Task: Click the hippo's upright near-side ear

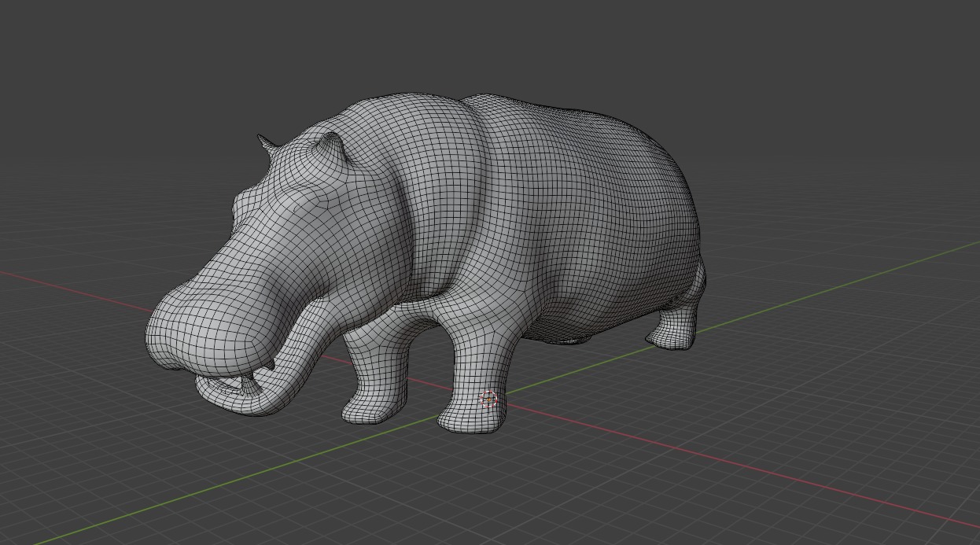Action: click(333, 148)
